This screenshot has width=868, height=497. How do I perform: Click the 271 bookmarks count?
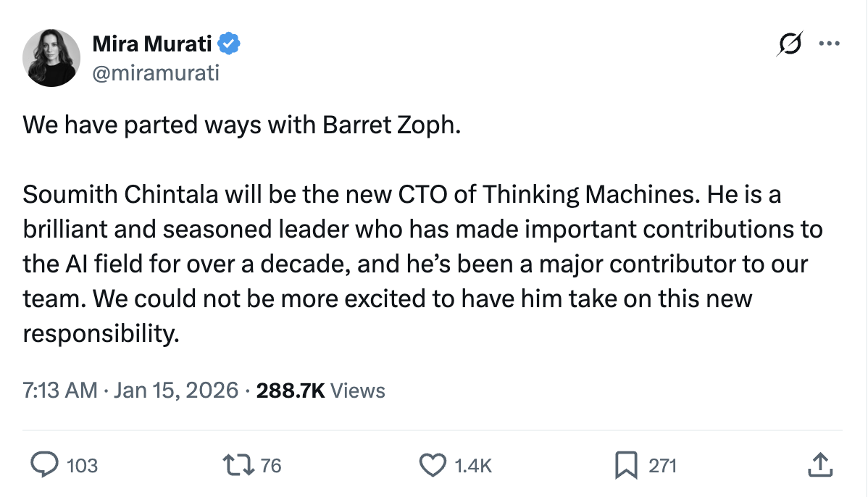tap(662, 466)
